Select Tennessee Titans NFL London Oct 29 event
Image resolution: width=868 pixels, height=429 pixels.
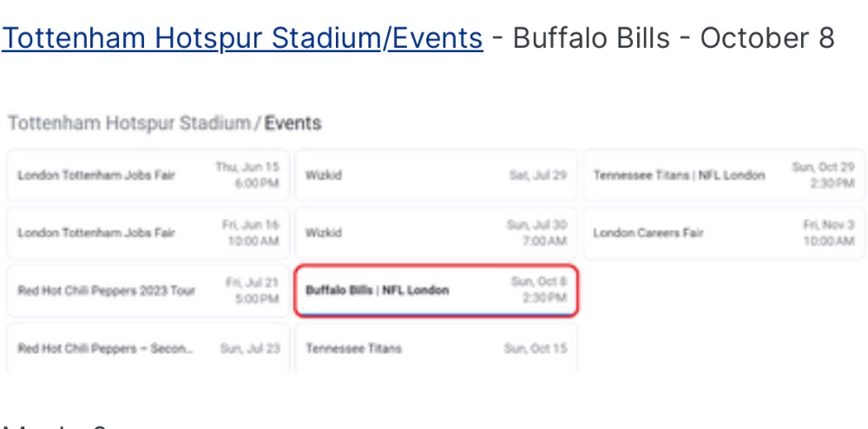point(724,175)
